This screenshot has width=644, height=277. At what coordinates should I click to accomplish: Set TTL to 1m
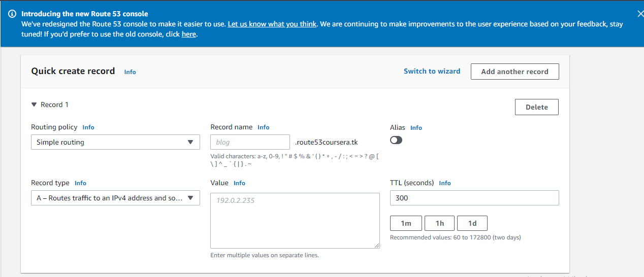tap(406, 223)
